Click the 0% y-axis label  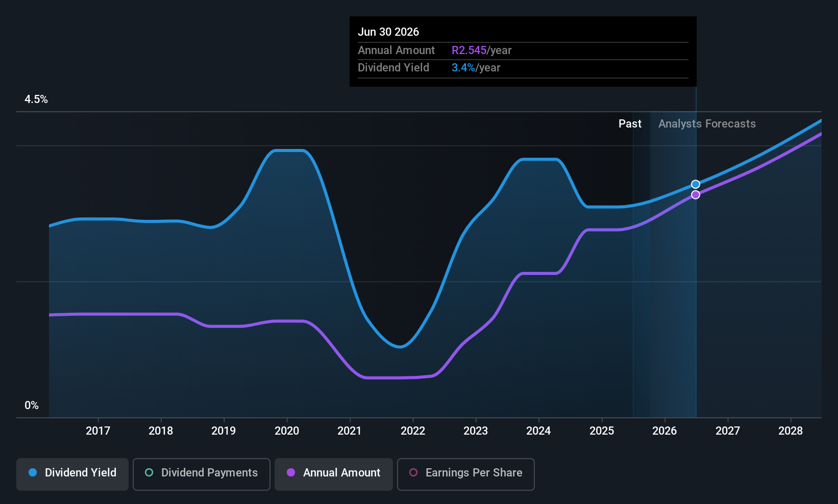tap(32, 406)
